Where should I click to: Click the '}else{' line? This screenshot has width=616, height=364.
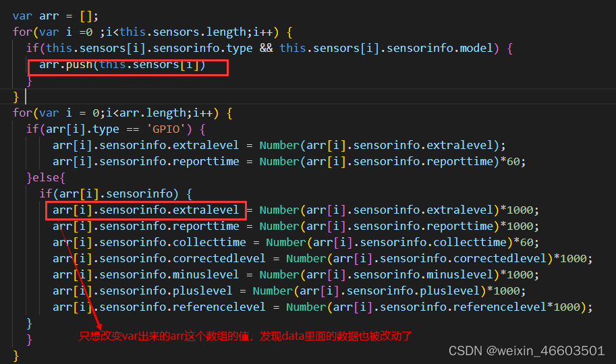pyautogui.click(x=46, y=177)
